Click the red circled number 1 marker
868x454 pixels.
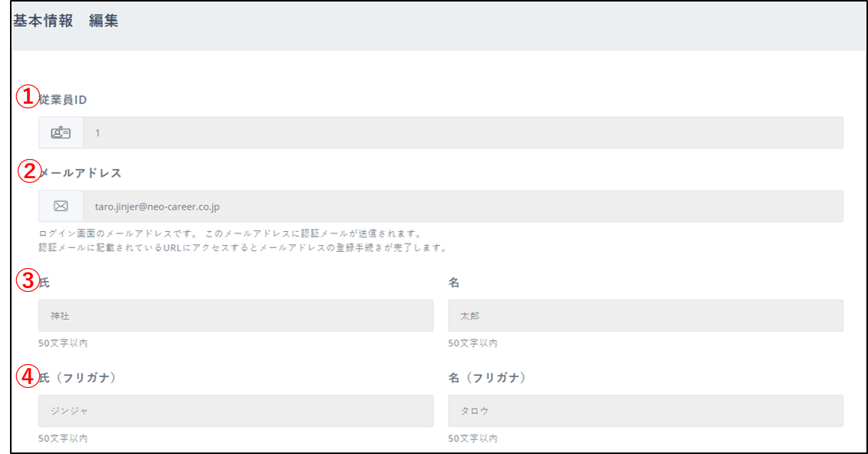[x=28, y=97]
